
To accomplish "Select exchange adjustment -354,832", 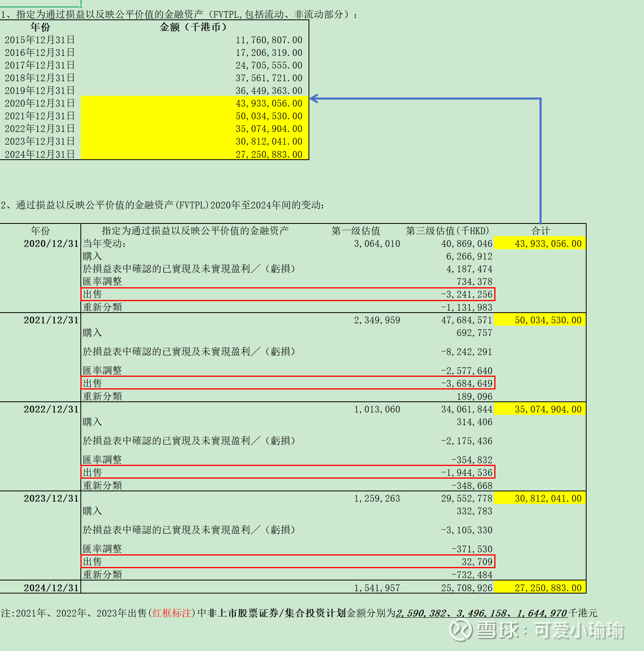I will click(x=472, y=460).
